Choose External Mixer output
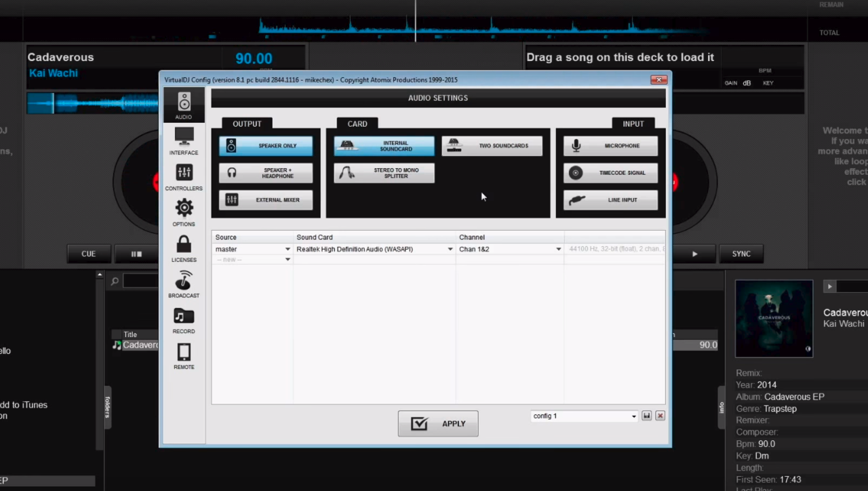The height and width of the screenshot is (491, 868). point(266,200)
